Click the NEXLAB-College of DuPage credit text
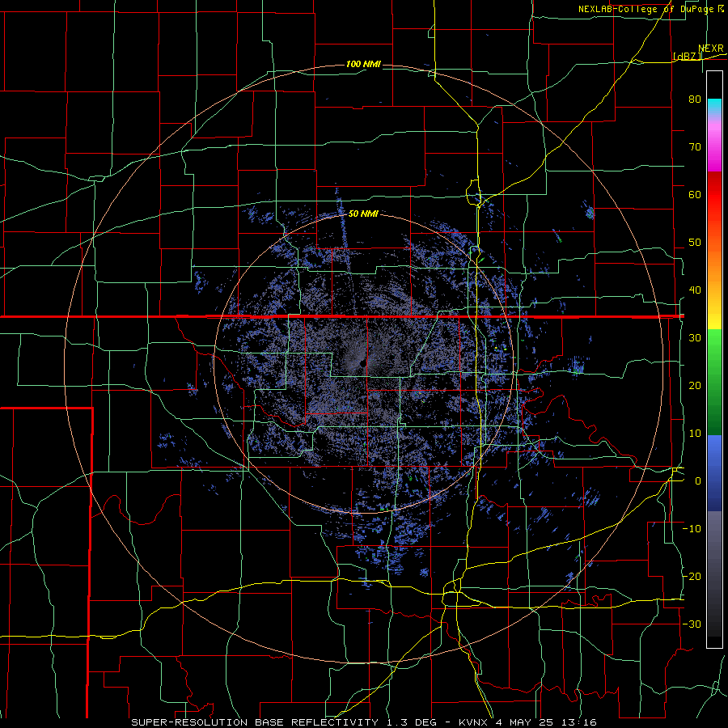The height and width of the screenshot is (728, 728). pos(651,9)
